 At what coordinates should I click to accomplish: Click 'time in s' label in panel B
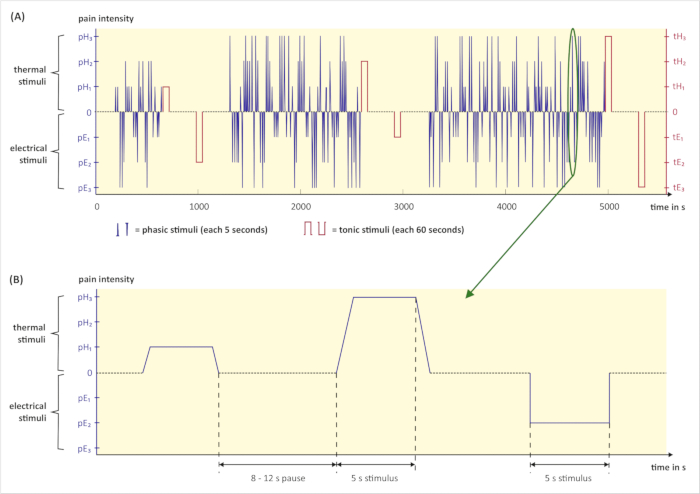[x=668, y=467]
